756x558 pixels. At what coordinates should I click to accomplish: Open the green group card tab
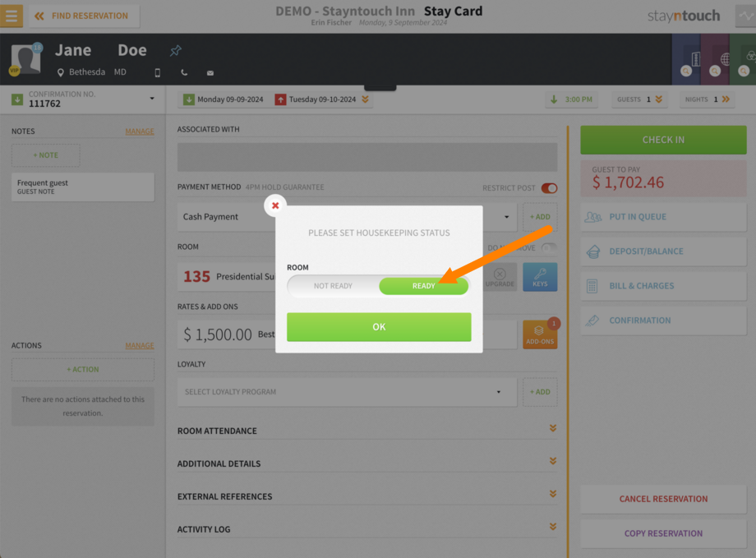pos(743,59)
